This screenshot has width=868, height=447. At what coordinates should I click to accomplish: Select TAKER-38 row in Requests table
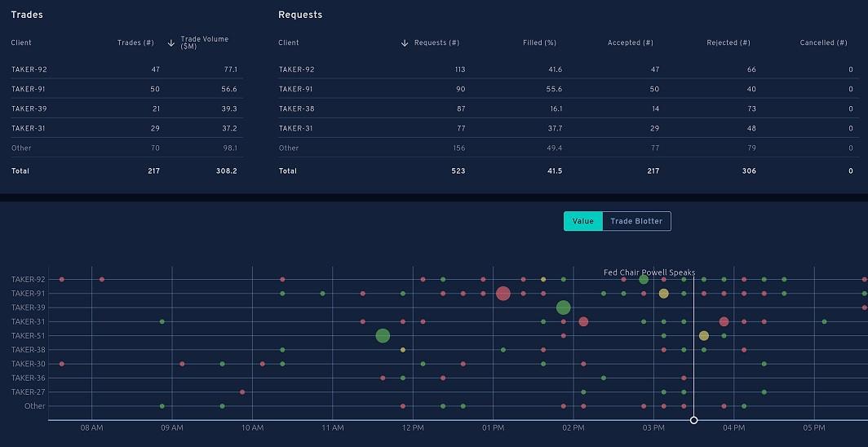568,108
